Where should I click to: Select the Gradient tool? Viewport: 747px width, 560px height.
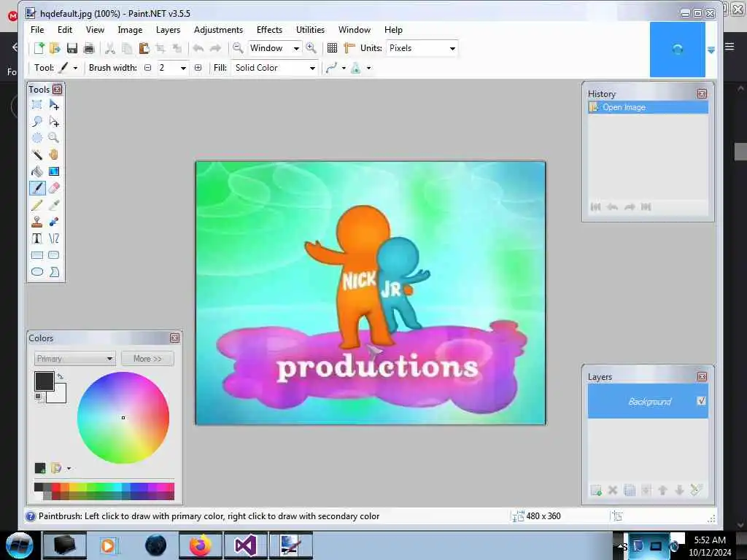tap(54, 171)
